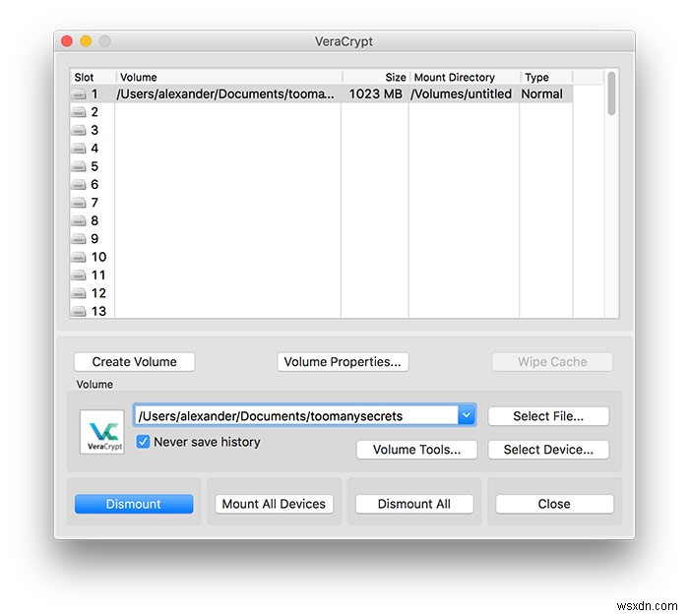Click the Create Volume button
The width and height of the screenshot is (689, 616).
tap(135, 362)
